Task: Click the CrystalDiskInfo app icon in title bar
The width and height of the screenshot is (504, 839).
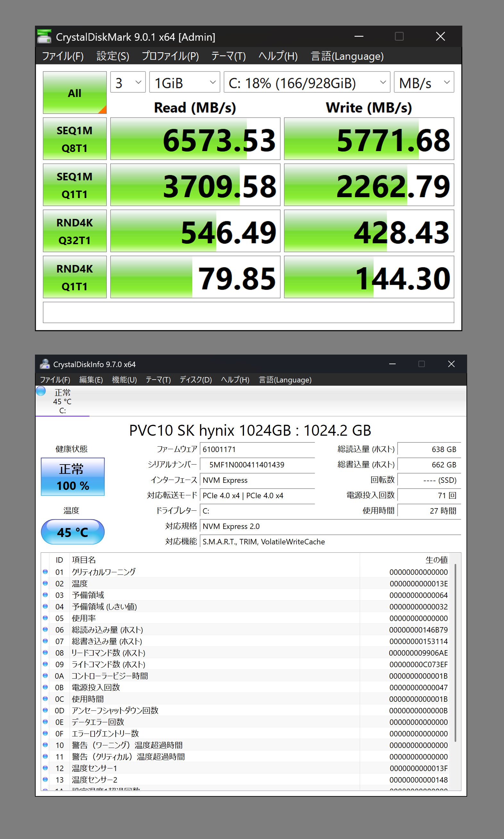Action: pyautogui.click(x=45, y=364)
